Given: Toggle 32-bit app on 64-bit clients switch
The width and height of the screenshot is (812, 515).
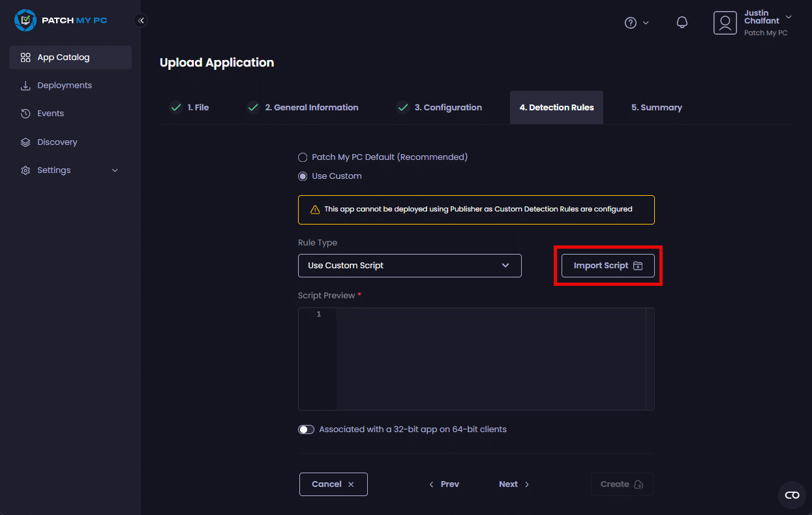Looking at the screenshot, I should (x=307, y=429).
